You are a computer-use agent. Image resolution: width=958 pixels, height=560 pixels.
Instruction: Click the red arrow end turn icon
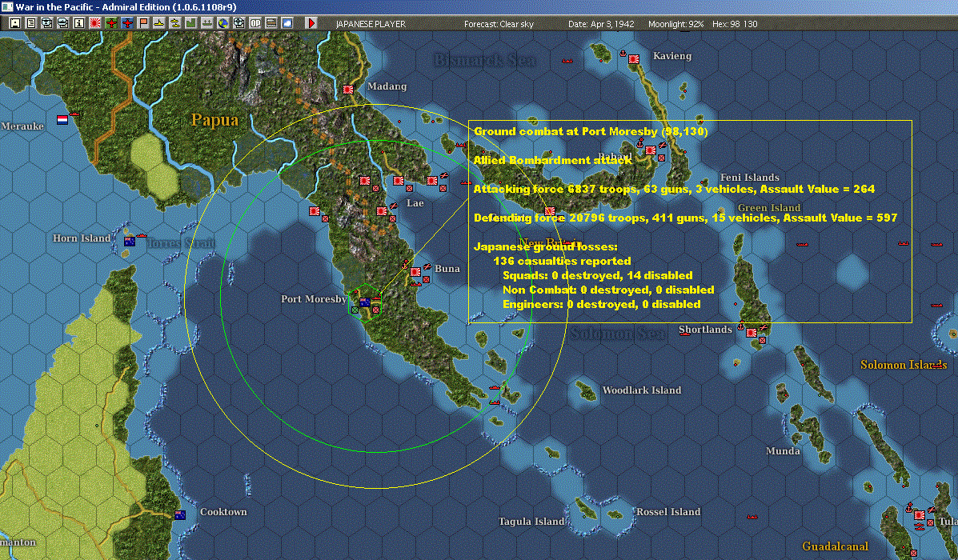[311, 23]
